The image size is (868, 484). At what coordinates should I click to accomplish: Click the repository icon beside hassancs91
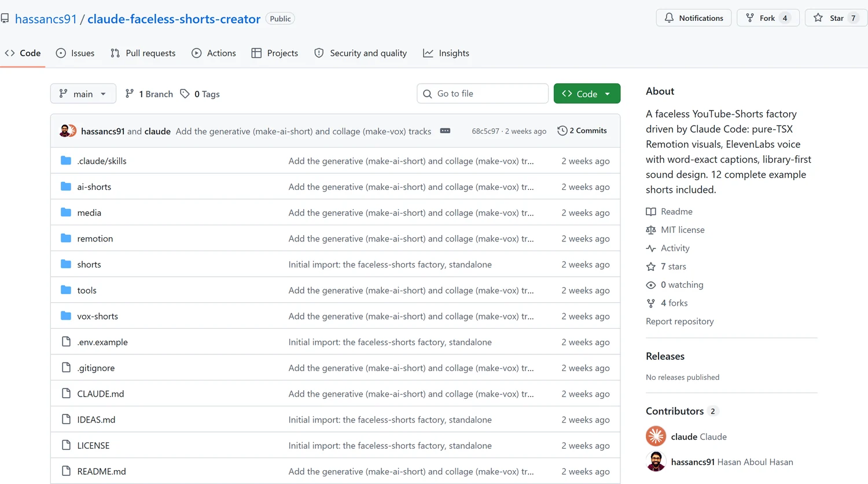pos(5,19)
